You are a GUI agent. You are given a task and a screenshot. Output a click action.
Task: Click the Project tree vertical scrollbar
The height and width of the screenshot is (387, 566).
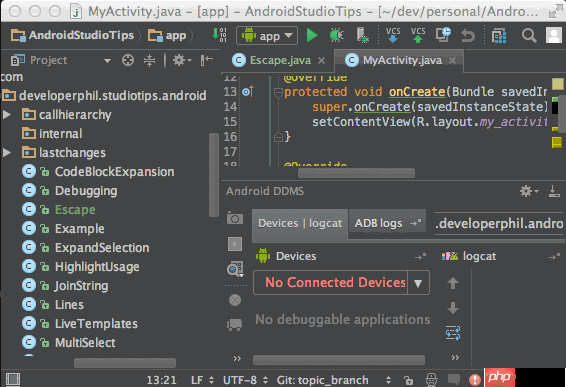coord(214,175)
